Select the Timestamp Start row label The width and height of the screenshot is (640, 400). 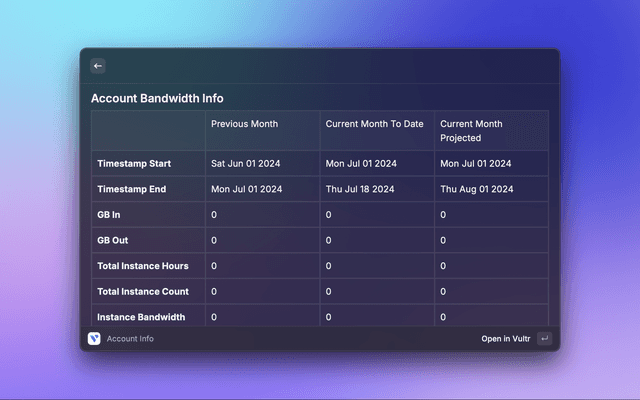coord(134,163)
